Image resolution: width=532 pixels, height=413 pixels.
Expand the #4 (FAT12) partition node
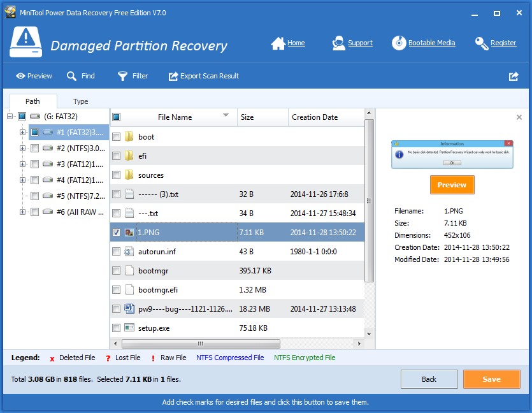click(x=22, y=180)
